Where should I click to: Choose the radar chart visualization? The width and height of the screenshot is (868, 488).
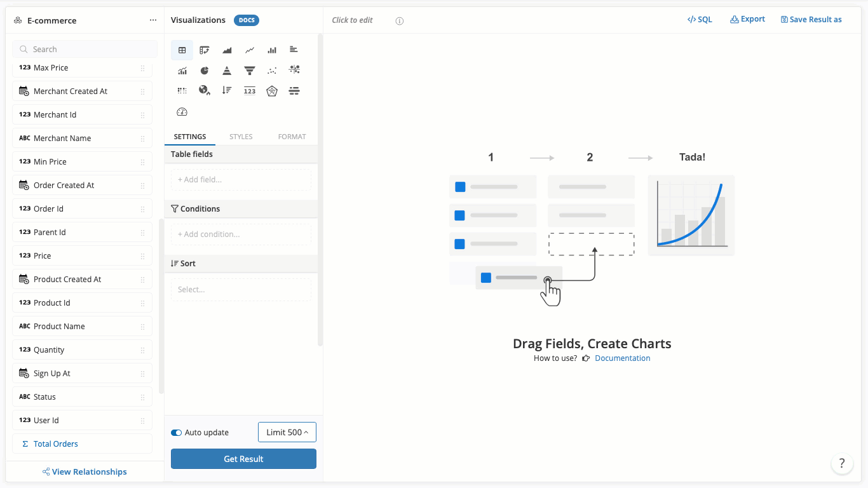[272, 91]
